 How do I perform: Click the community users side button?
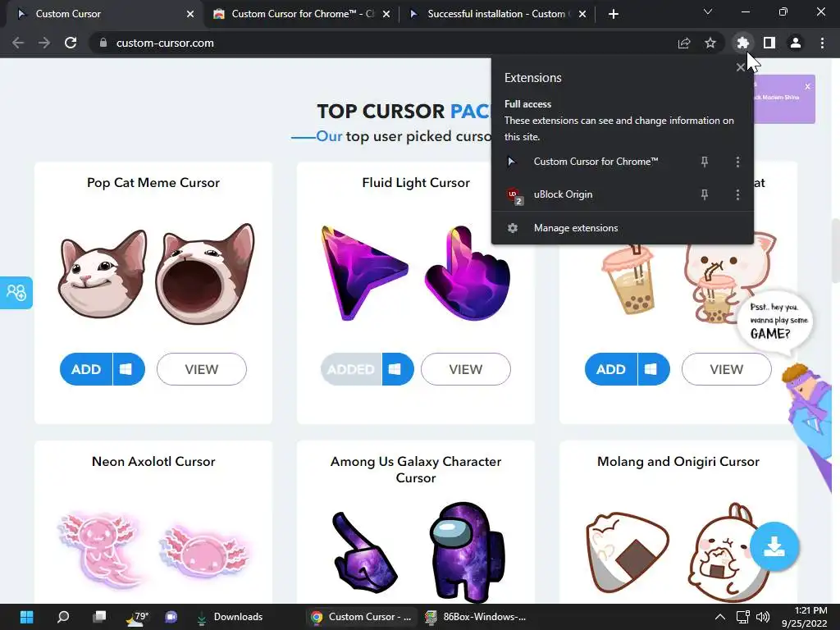16,293
